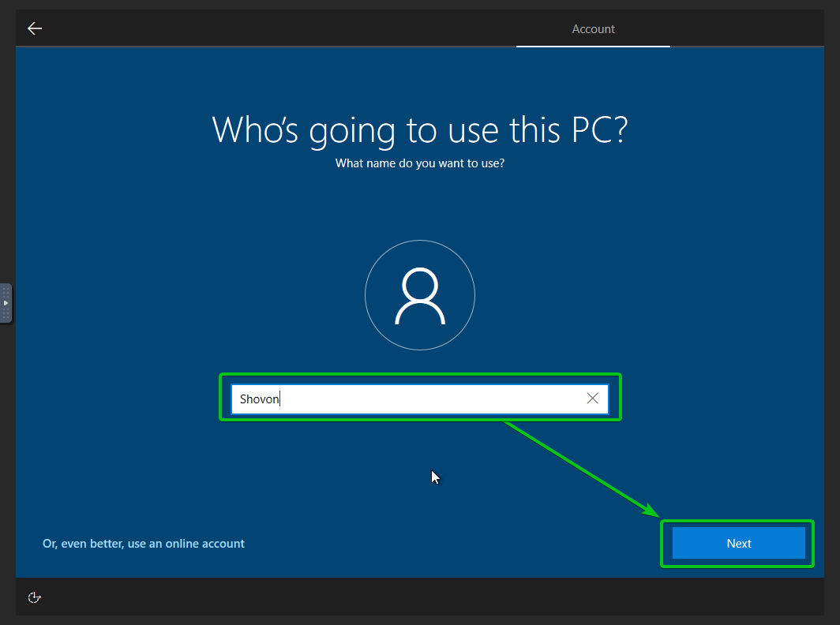840x625 pixels.
Task: Clear the name field with the X
Action: coord(592,399)
